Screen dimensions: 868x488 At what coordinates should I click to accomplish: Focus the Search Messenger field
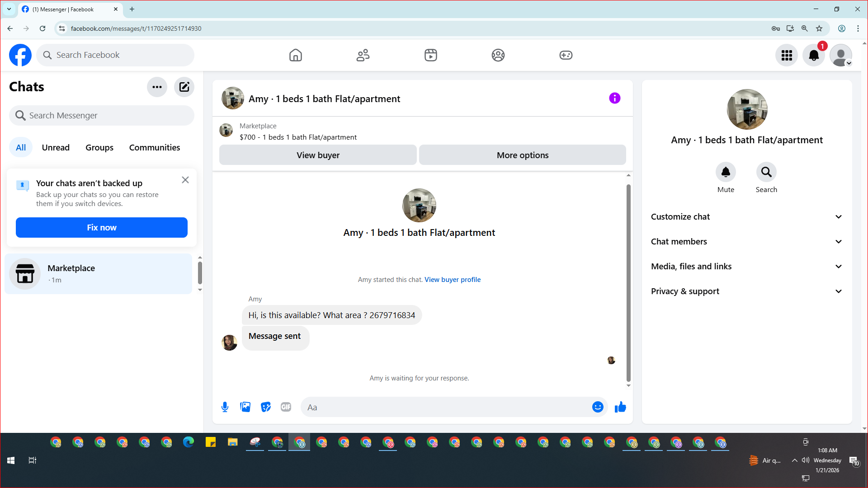[x=102, y=116]
